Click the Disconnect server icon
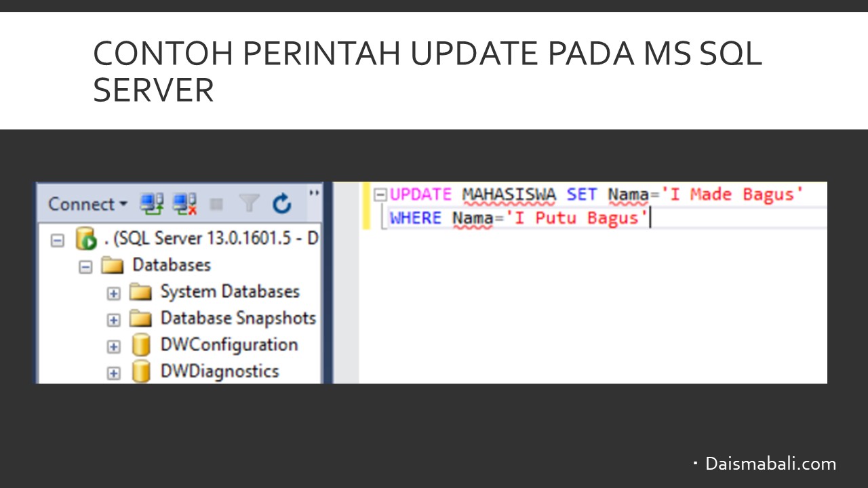This screenshot has height=488, width=868. (184, 203)
